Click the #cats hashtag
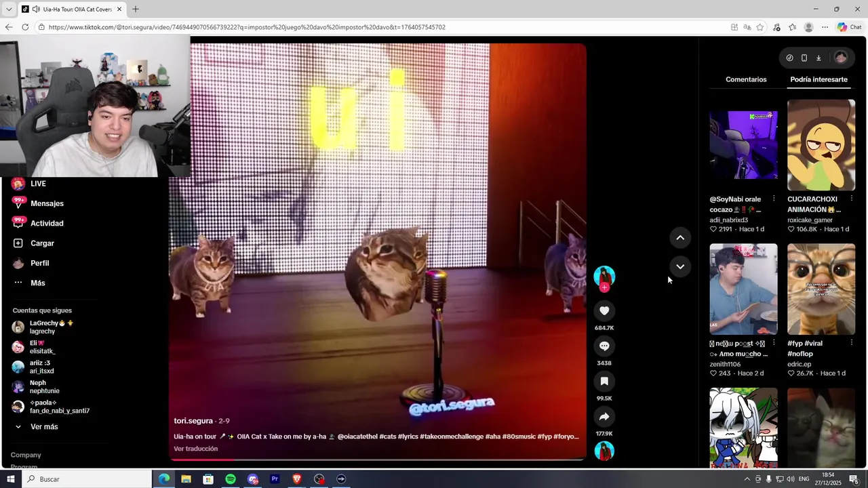868x488 pixels. pyautogui.click(x=387, y=436)
